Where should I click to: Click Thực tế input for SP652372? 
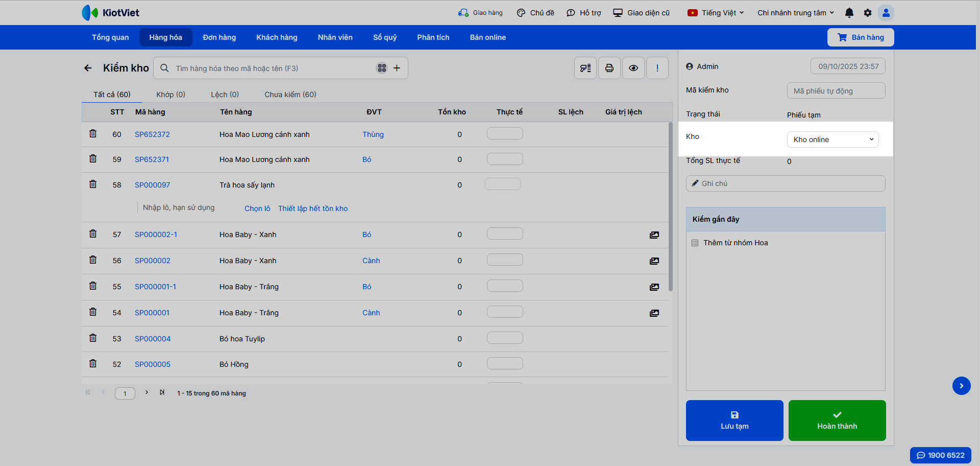[x=505, y=133]
